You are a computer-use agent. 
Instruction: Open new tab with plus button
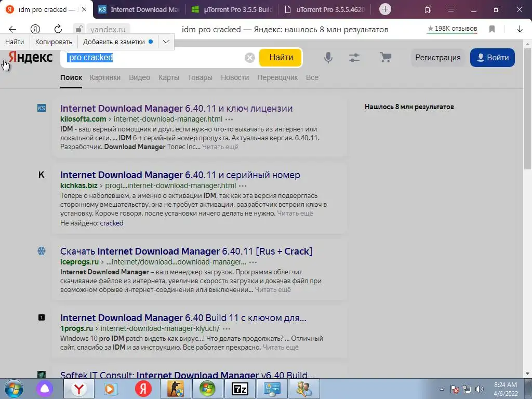pyautogui.click(x=385, y=9)
